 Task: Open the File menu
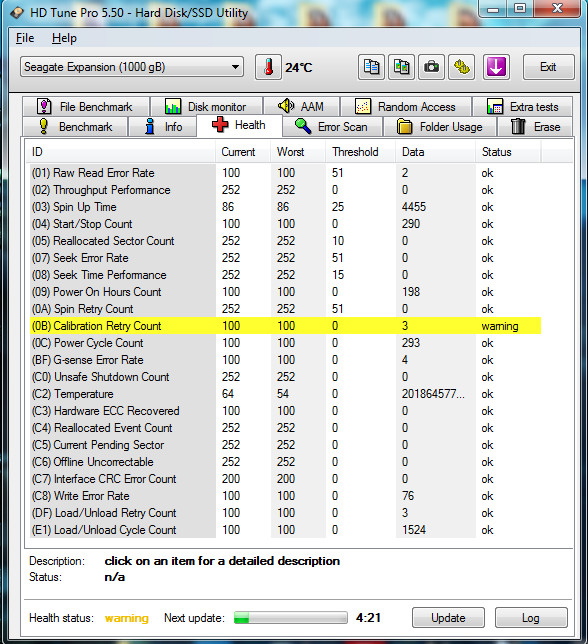[25, 38]
